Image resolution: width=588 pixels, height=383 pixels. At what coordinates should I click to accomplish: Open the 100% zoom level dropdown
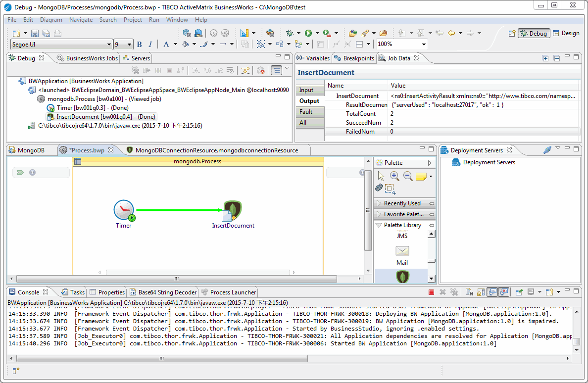[x=424, y=45]
